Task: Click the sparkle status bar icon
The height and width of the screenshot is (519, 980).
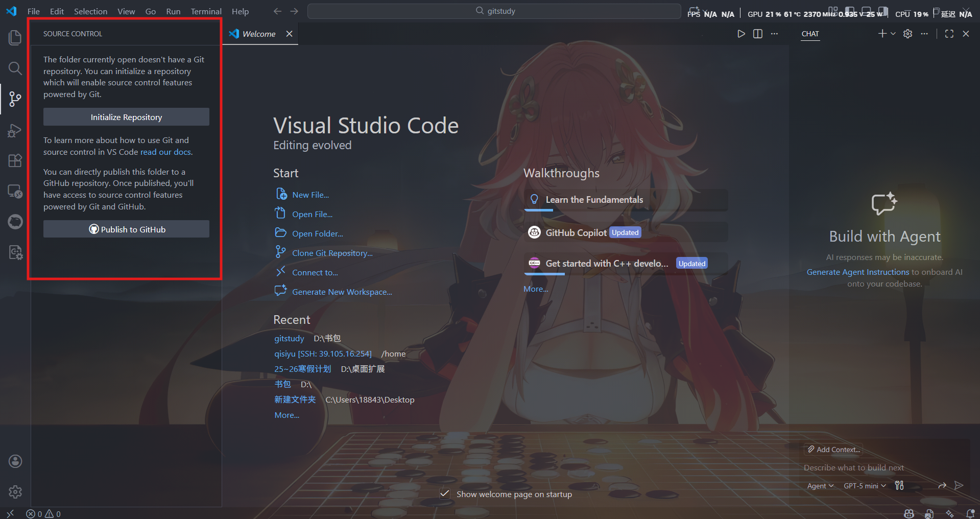Action: 950,513
